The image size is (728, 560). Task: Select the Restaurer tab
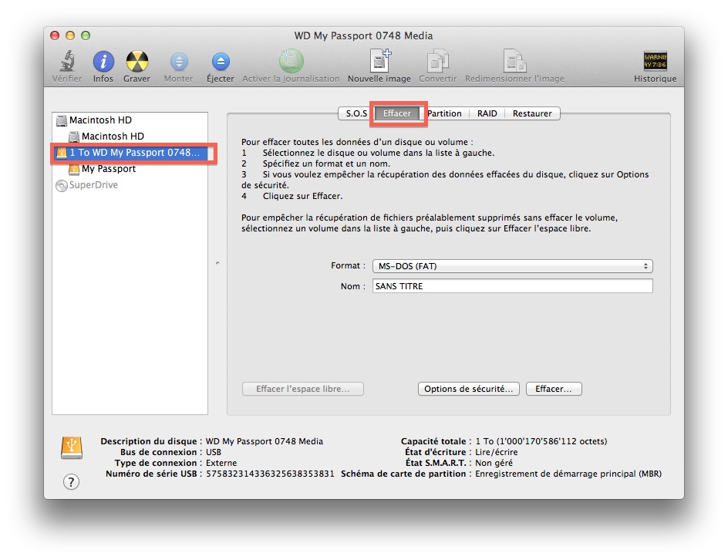(x=532, y=113)
